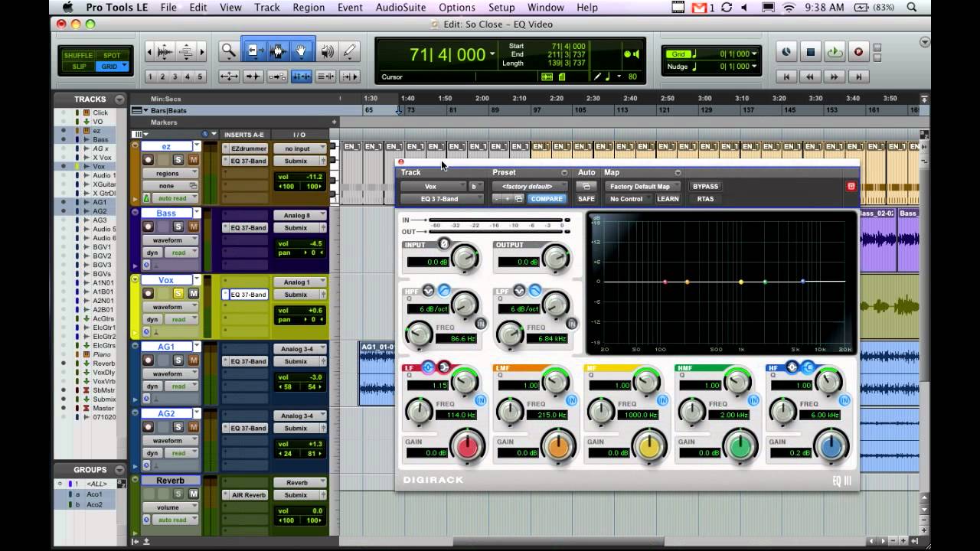Click the COMPARE button in the plug-in
The width and height of the screenshot is (980, 551).
click(x=547, y=199)
